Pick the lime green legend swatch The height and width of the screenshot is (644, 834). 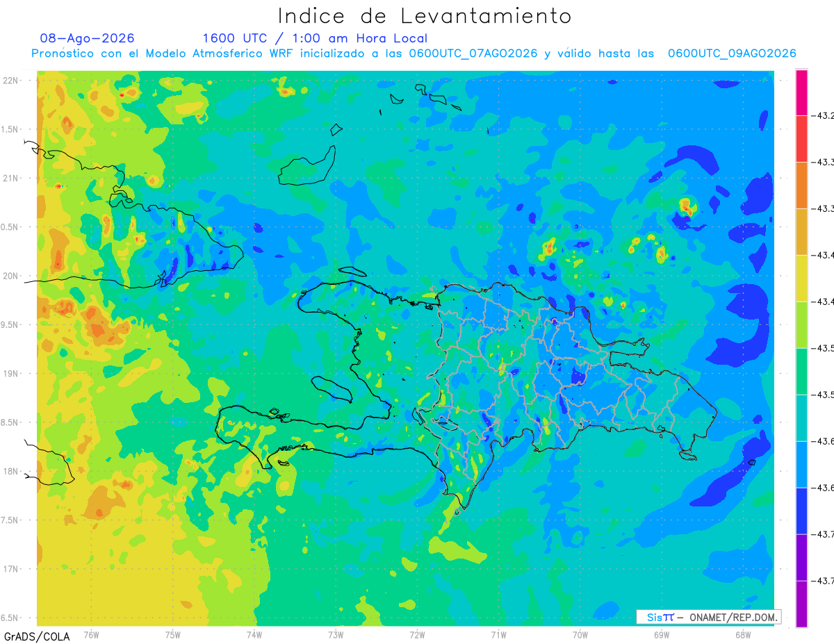pos(801,324)
